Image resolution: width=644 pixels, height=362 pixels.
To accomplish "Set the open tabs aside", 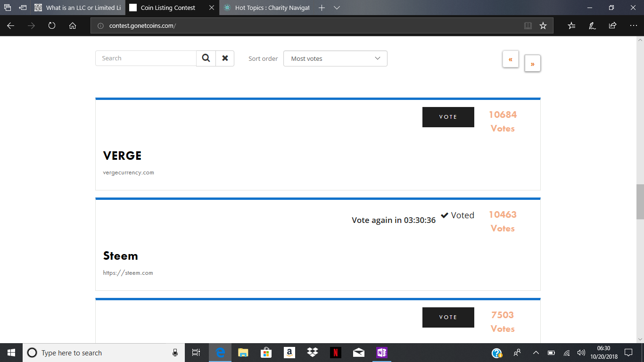I will [23, 8].
